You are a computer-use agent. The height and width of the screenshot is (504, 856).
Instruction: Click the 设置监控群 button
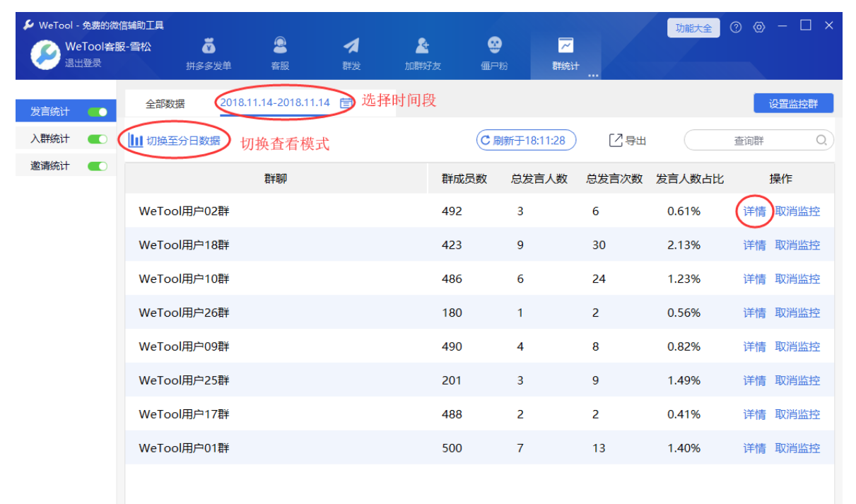pyautogui.click(x=794, y=103)
